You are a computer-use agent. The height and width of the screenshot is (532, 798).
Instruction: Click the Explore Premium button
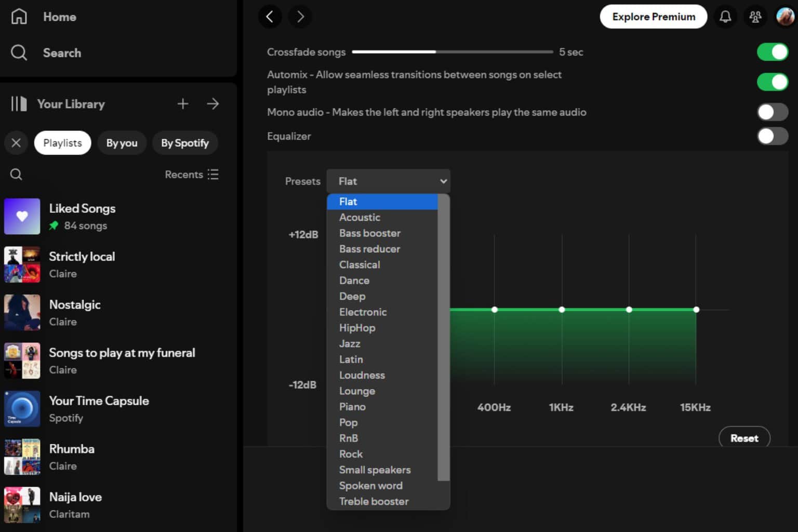(x=654, y=17)
